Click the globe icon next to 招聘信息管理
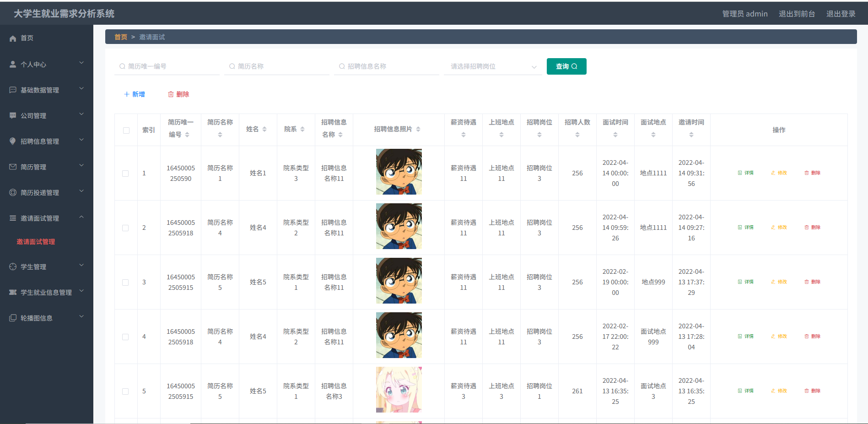 pyautogui.click(x=12, y=141)
